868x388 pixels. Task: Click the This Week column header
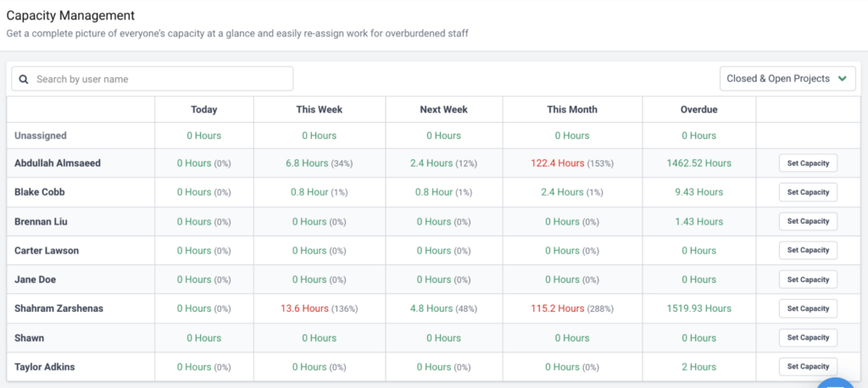tap(319, 109)
